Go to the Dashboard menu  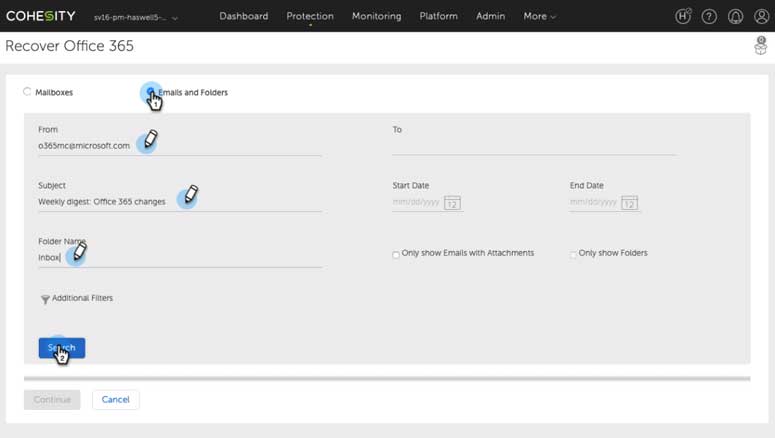(x=243, y=16)
